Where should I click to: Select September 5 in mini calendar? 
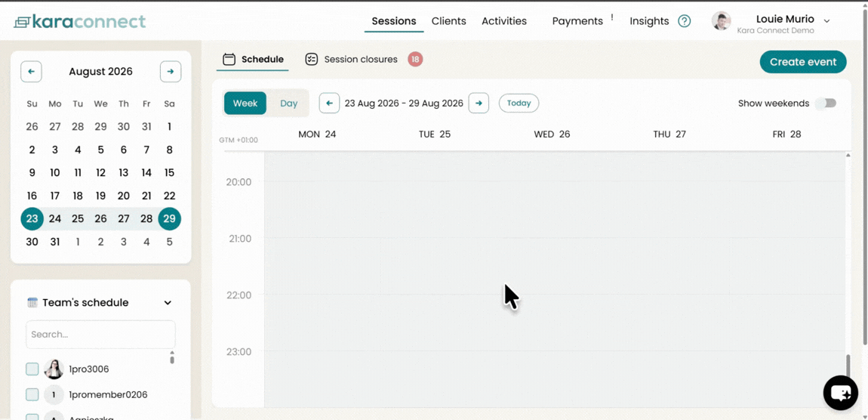click(x=169, y=242)
